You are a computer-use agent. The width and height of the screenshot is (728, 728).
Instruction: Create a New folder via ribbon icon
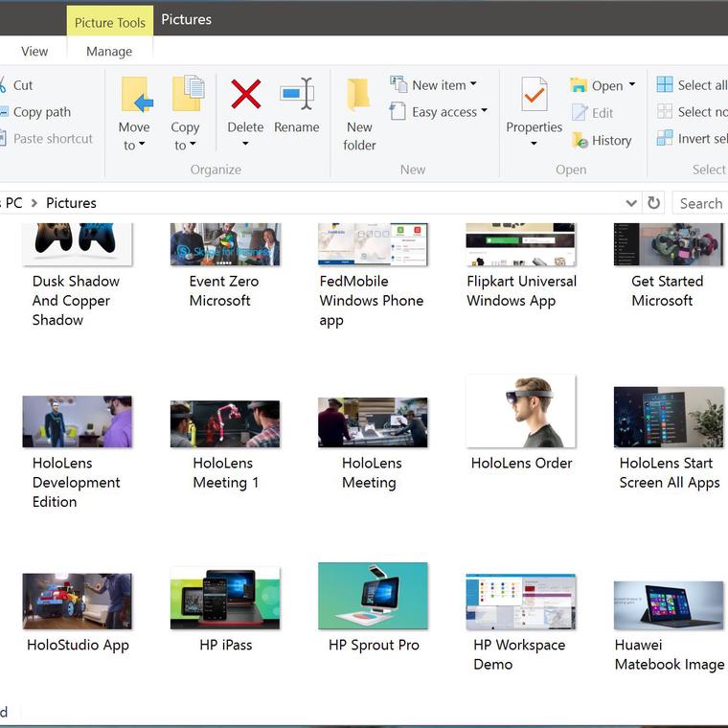click(359, 96)
